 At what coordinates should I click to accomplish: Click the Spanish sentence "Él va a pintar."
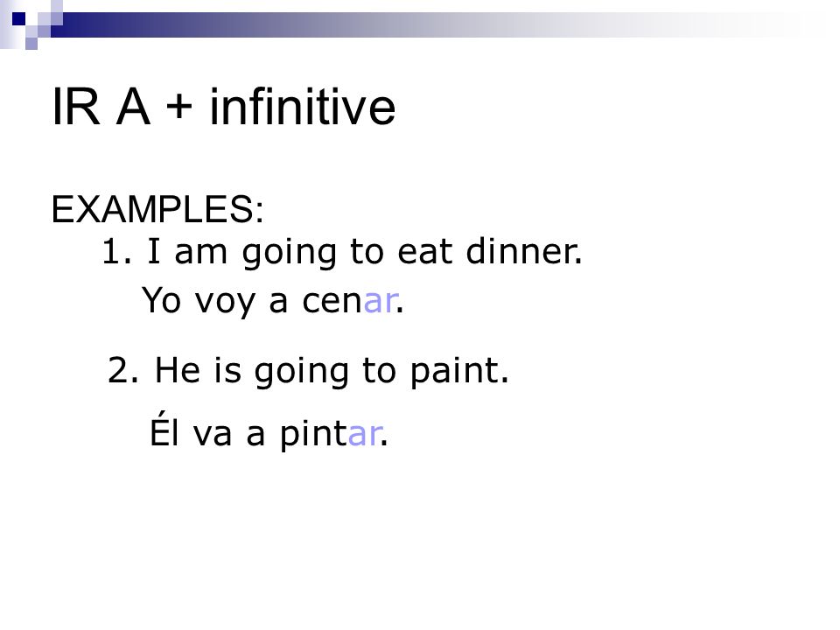click(269, 432)
